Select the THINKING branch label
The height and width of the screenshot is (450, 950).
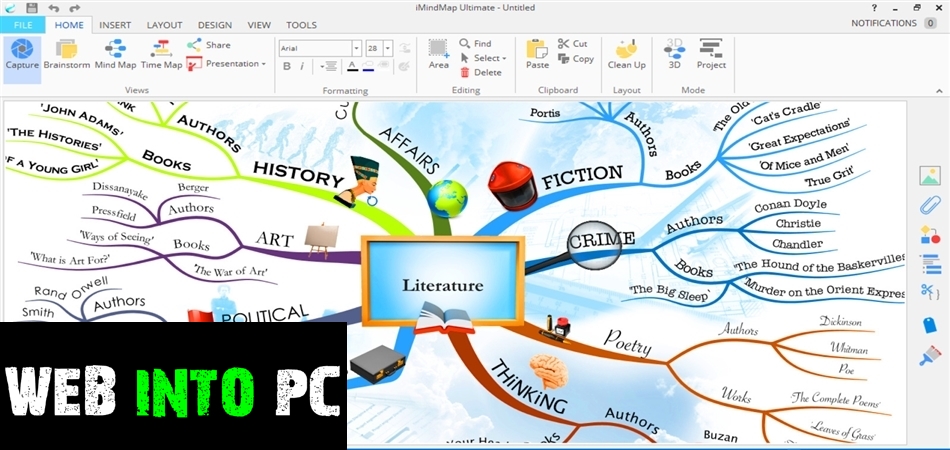click(528, 386)
